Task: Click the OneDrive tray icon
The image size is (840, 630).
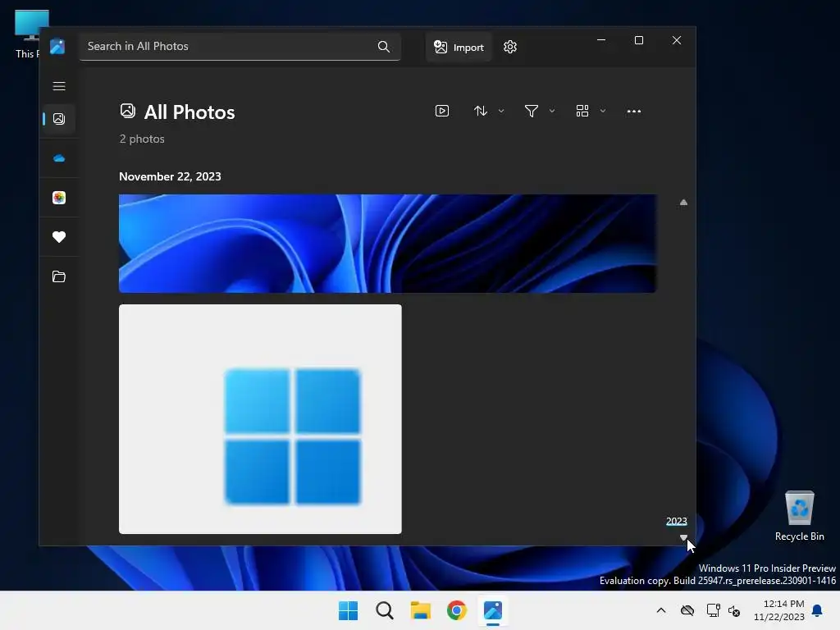Action: pos(687,610)
